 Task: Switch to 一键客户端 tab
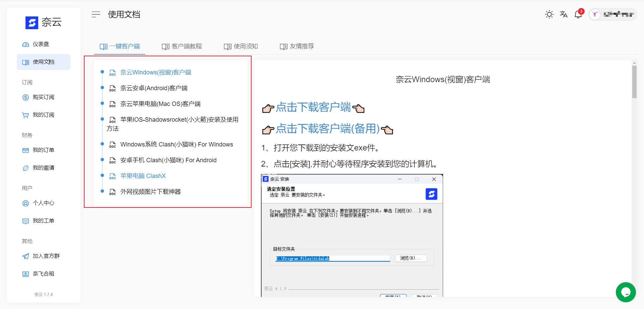(120, 46)
